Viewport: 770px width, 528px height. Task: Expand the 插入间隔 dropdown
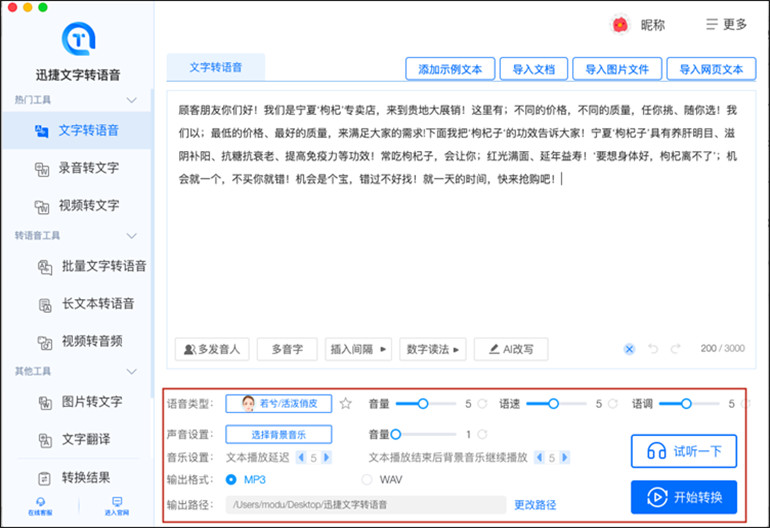(x=358, y=349)
